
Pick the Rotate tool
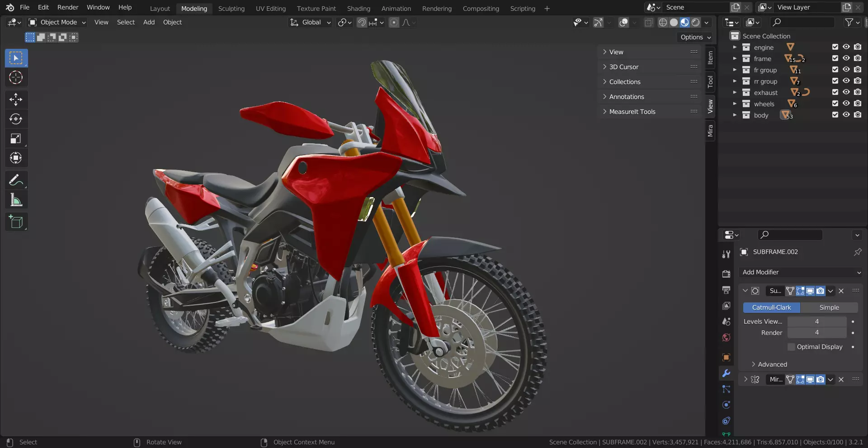[16, 119]
